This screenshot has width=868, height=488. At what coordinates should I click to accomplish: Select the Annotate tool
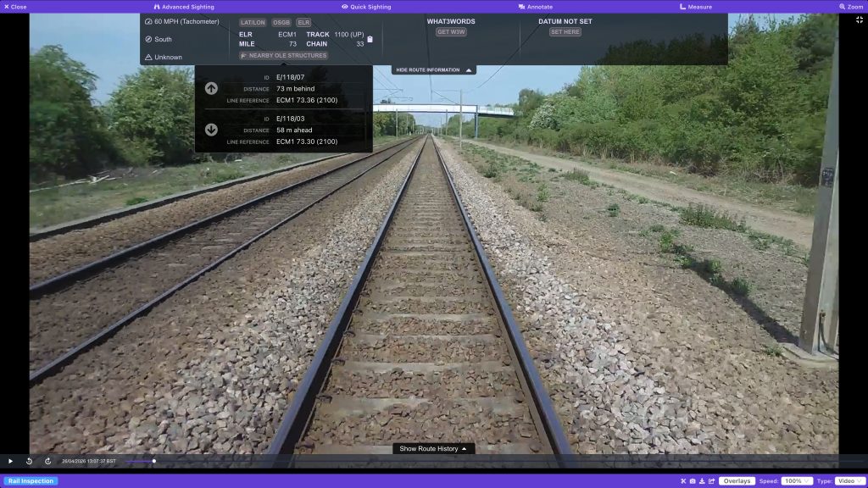point(536,7)
